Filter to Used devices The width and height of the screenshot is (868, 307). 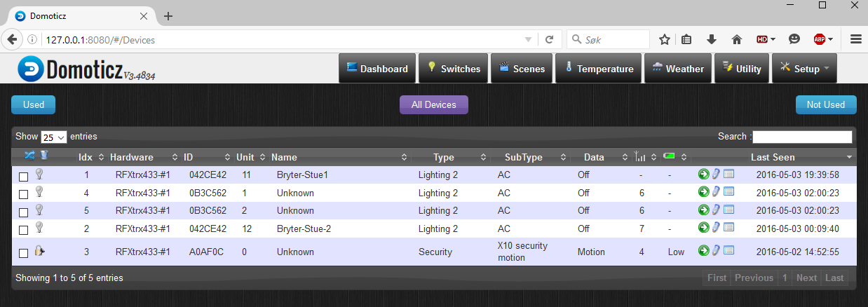[34, 104]
